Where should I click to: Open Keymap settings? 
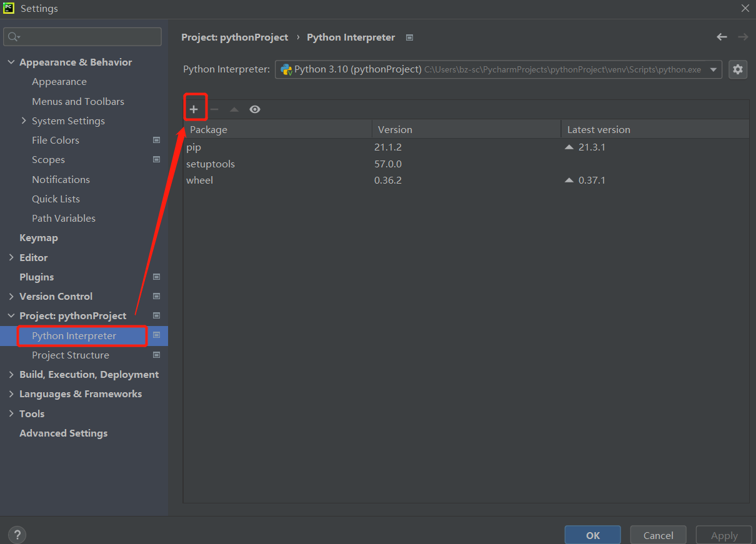pos(39,238)
